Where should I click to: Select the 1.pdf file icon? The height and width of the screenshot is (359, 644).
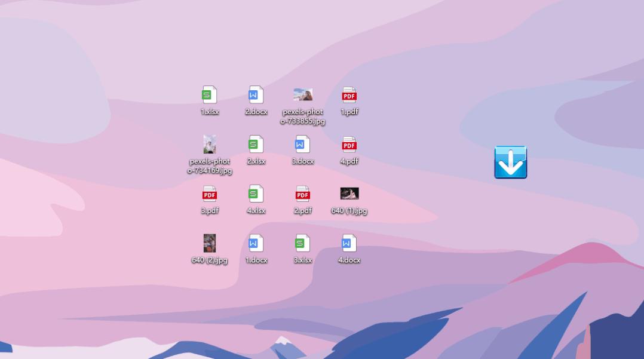coord(349,96)
